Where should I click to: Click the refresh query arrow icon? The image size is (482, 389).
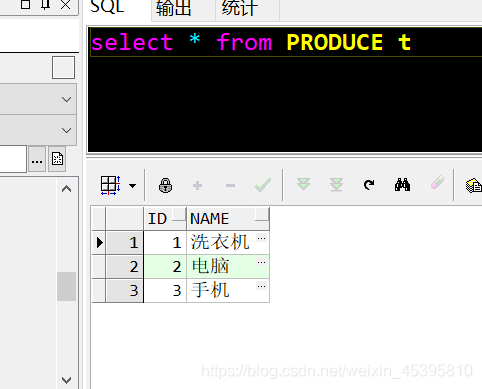click(369, 185)
